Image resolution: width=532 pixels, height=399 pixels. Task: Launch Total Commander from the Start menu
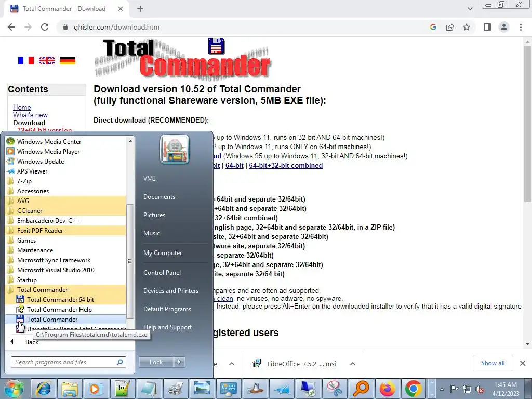[65, 320]
